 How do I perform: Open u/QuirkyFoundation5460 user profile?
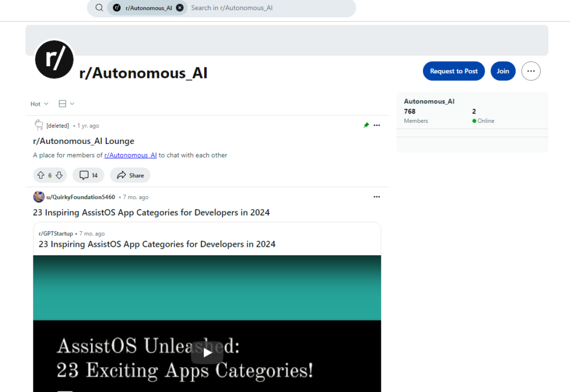pyautogui.click(x=81, y=197)
